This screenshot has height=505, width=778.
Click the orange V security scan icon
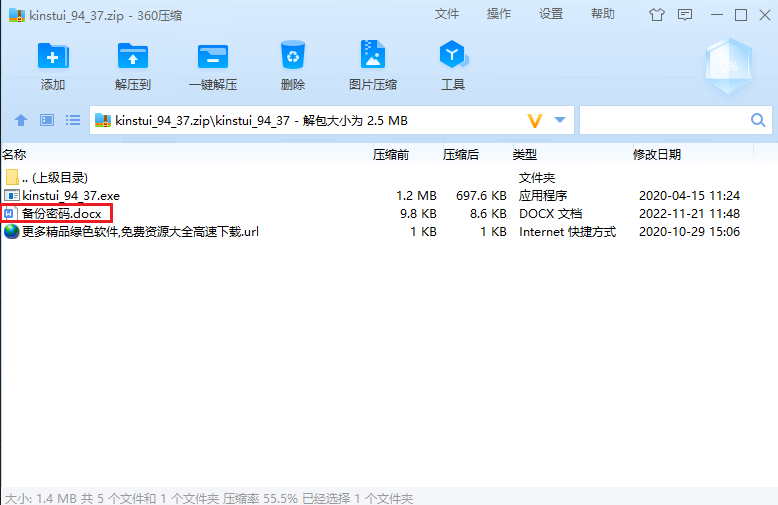pos(535,121)
